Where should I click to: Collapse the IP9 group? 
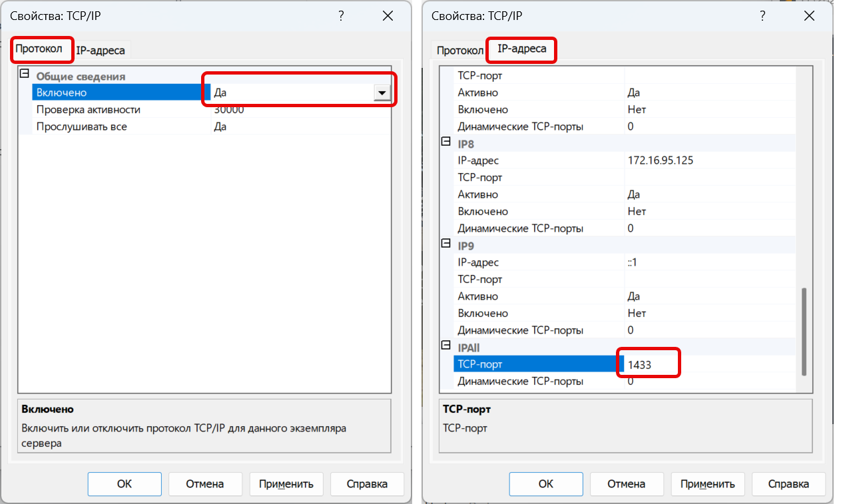[445, 244]
